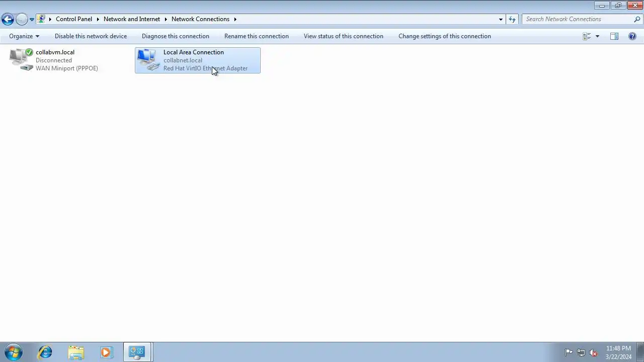Viewport: 644px width, 362px height.
Task: Click the collabvm.local name text
Action: (x=55, y=52)
